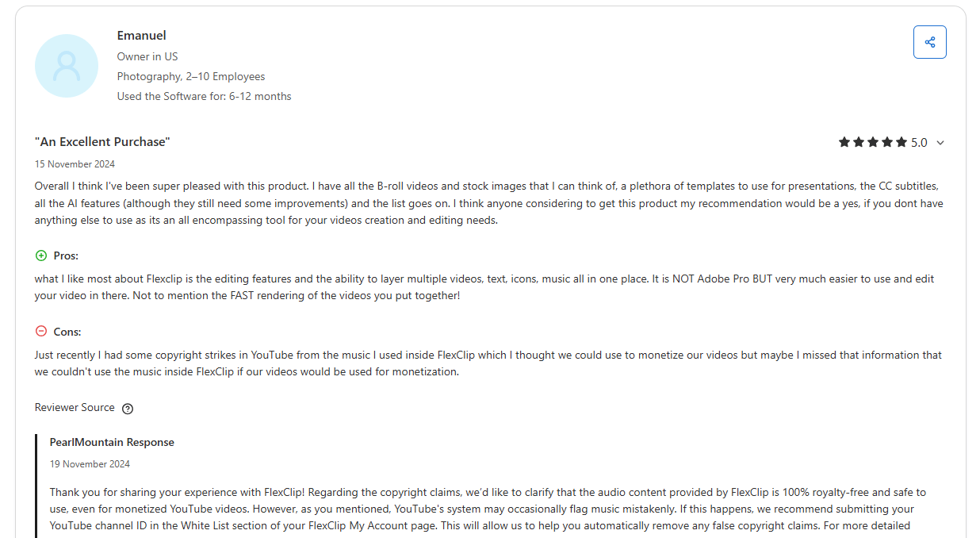Click the "Photography, 2–10 Employees" line
Image resolution: width=980 pixels, height=538 pixels.
(x=191, y=77)
